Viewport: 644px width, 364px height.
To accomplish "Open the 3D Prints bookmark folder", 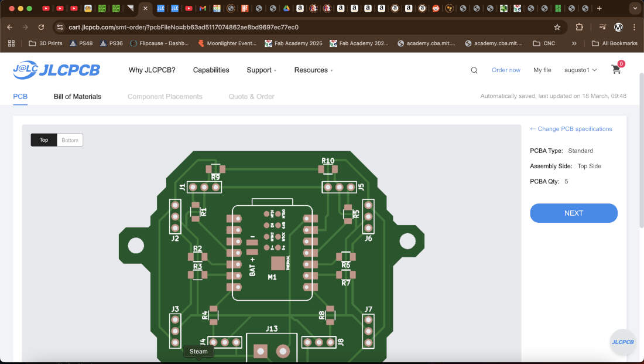I will point(45,43).
